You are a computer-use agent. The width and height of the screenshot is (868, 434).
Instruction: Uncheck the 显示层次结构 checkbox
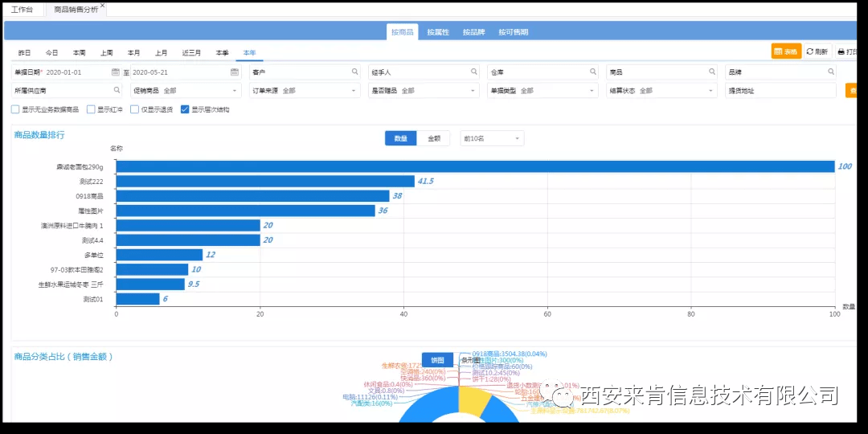tap(185, 109)
